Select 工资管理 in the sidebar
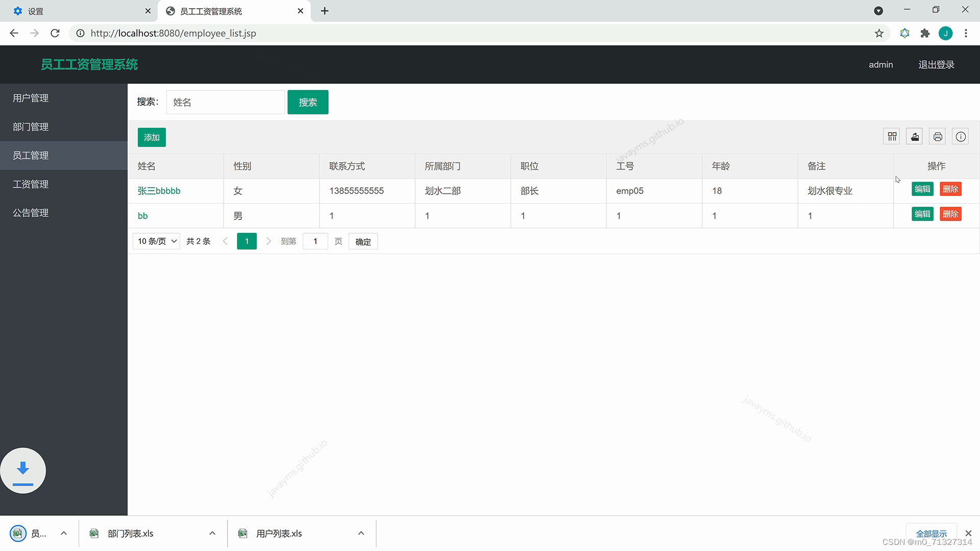Image resolution: width=980 pixels, height=551 pixels. 31,184
